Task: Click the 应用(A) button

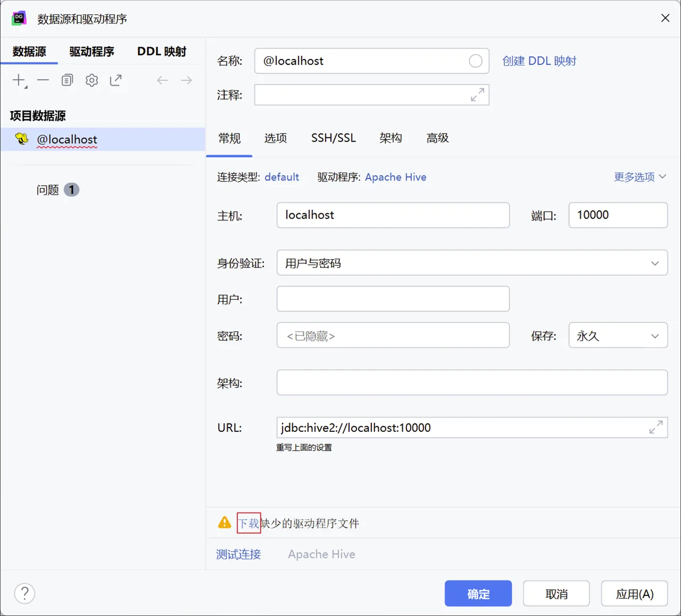Action: [x=634, y=594]
